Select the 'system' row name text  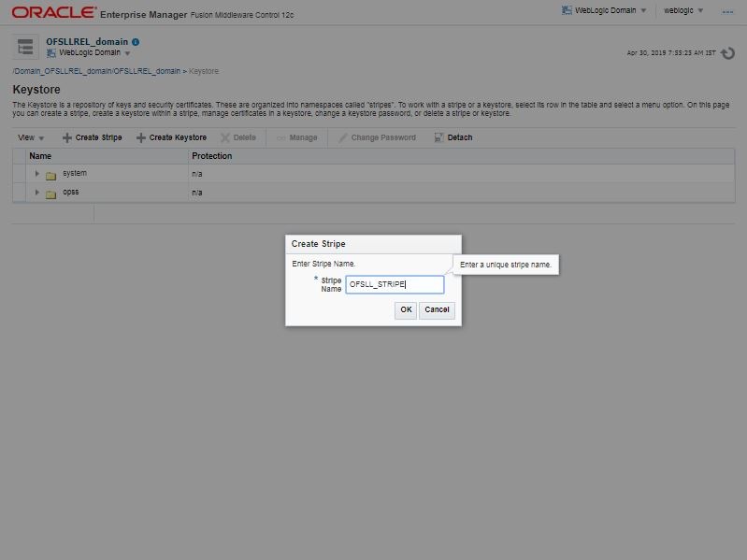[x=75, y=173]
